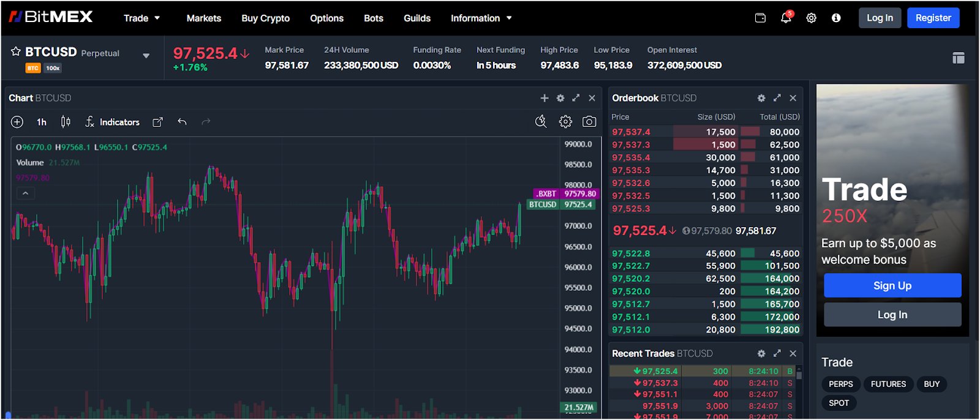Select the PERPS filter chip
Viewport: 980px width, 420px height.
(x=841, y=384)
